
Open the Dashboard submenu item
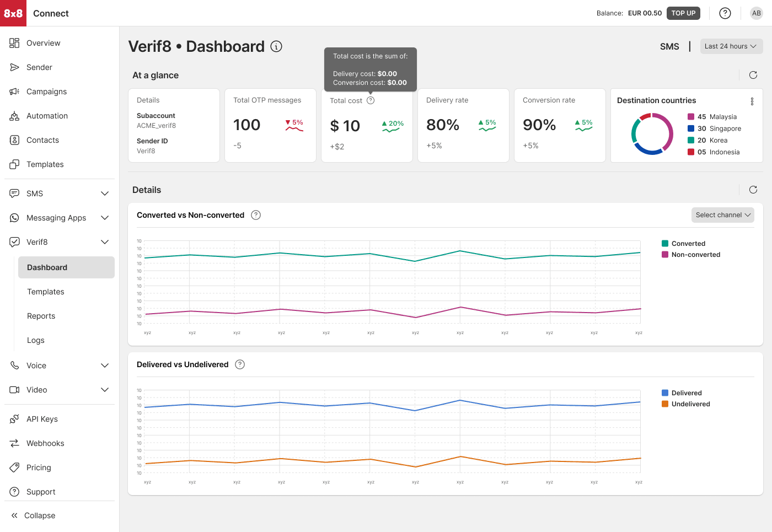tap(66, 267)
